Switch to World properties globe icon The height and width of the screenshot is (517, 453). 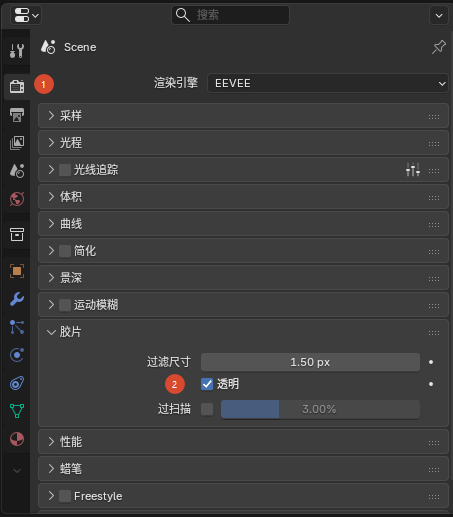17,199
